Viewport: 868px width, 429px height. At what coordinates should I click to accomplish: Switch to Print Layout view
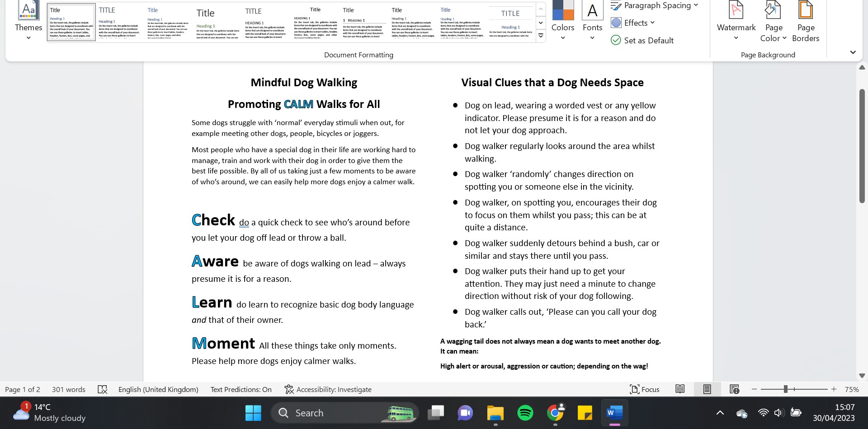[x=707, y=389]
